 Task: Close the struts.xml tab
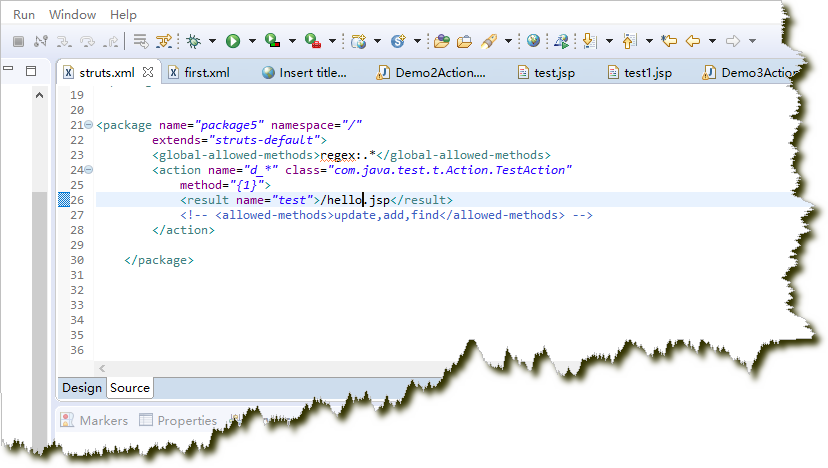coord(147,73)
